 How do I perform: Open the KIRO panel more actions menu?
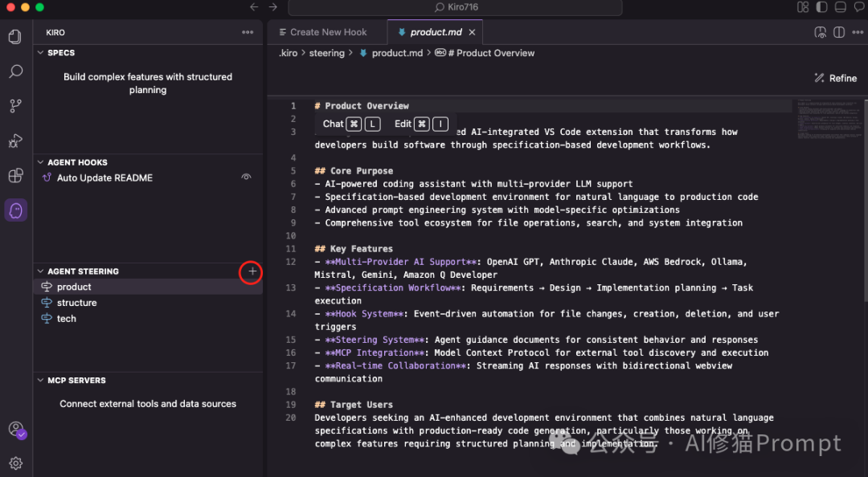click(x=248, y=33)
